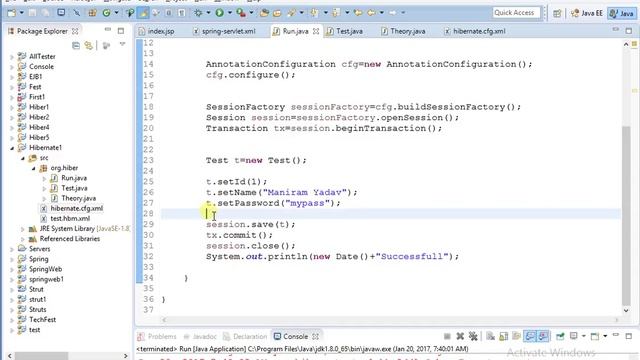Open the Javadoc view tab

click(x=200, y=336)
